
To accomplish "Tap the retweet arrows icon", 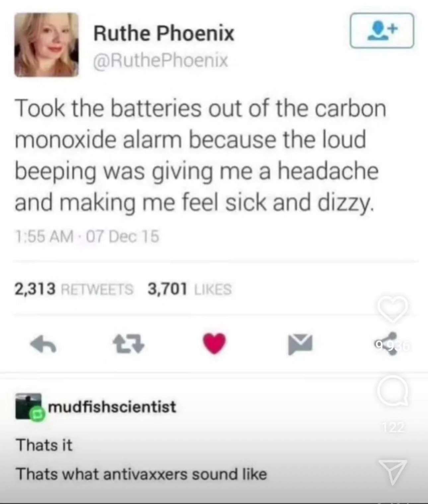I will tap(128, 344).
